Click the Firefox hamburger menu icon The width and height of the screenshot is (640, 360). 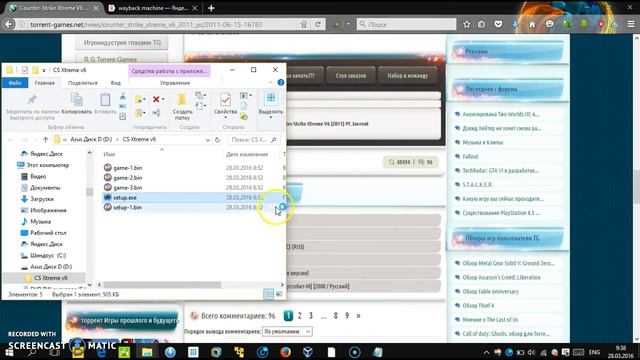coord(631,24)
